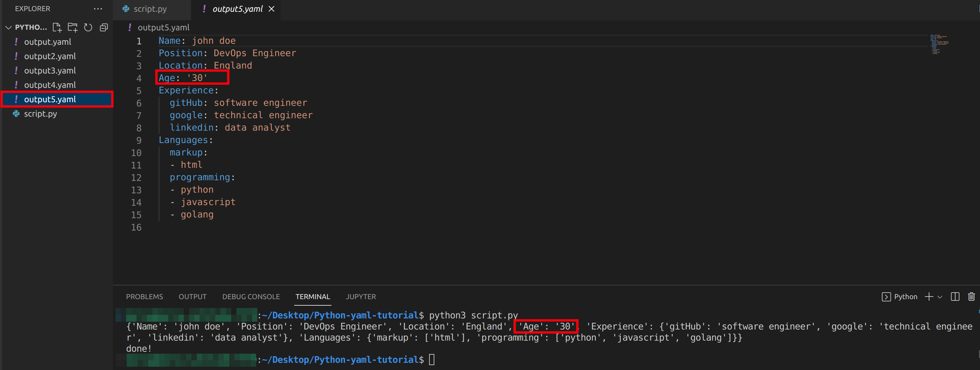
Task: Create a new folder in the Explorer
Action: pos(72,27)
